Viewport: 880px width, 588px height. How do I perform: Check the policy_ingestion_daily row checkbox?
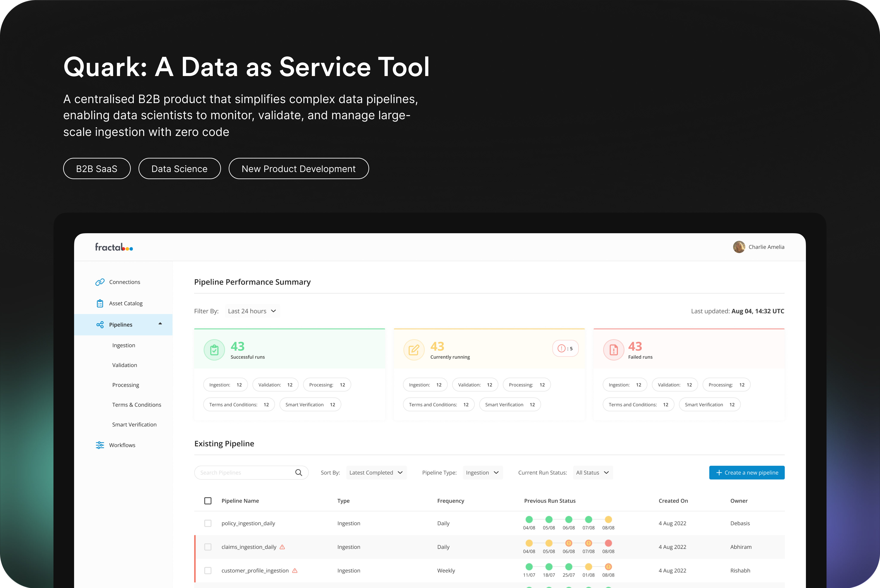tap(208, 524)
